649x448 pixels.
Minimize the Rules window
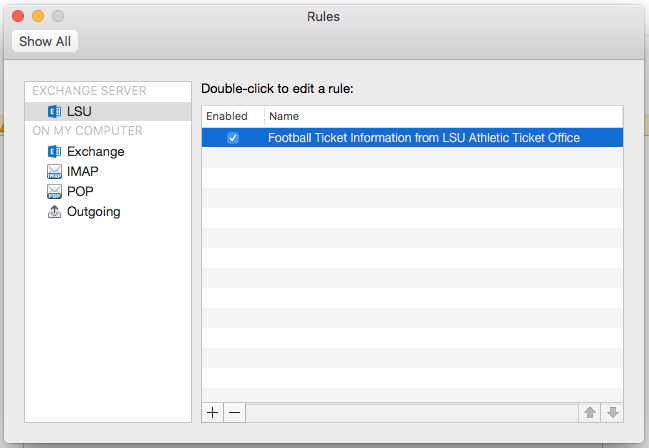38,16
